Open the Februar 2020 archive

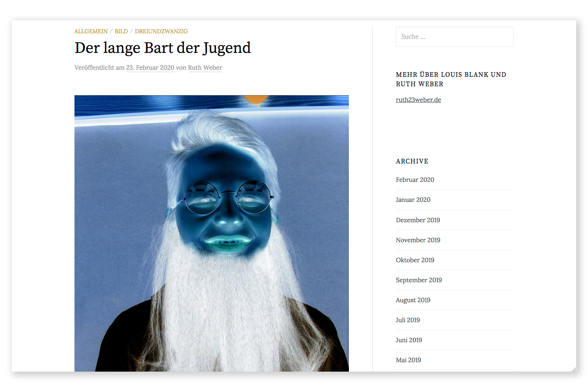coord(415,180)
